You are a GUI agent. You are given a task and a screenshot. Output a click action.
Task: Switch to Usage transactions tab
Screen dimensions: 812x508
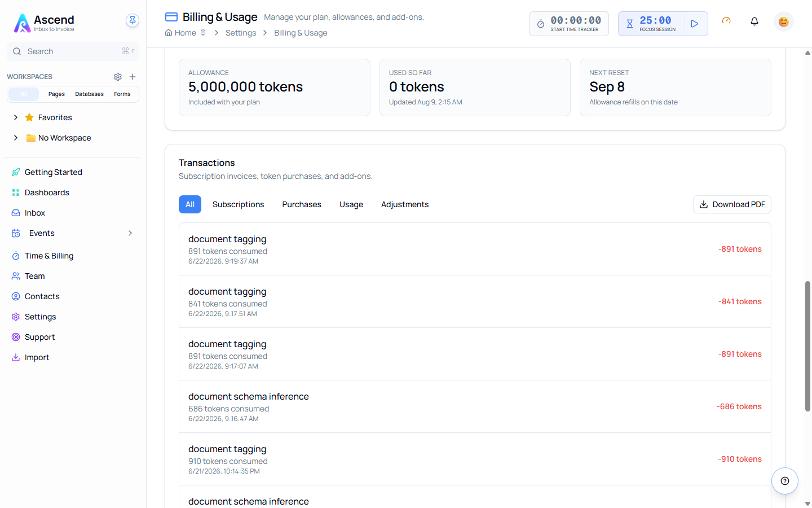351,204
